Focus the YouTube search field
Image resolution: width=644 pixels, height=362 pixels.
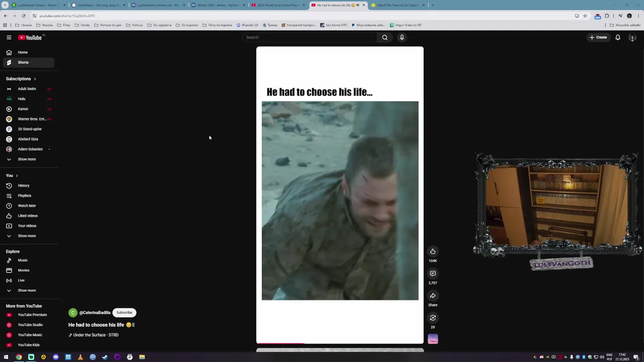(309, 37)
